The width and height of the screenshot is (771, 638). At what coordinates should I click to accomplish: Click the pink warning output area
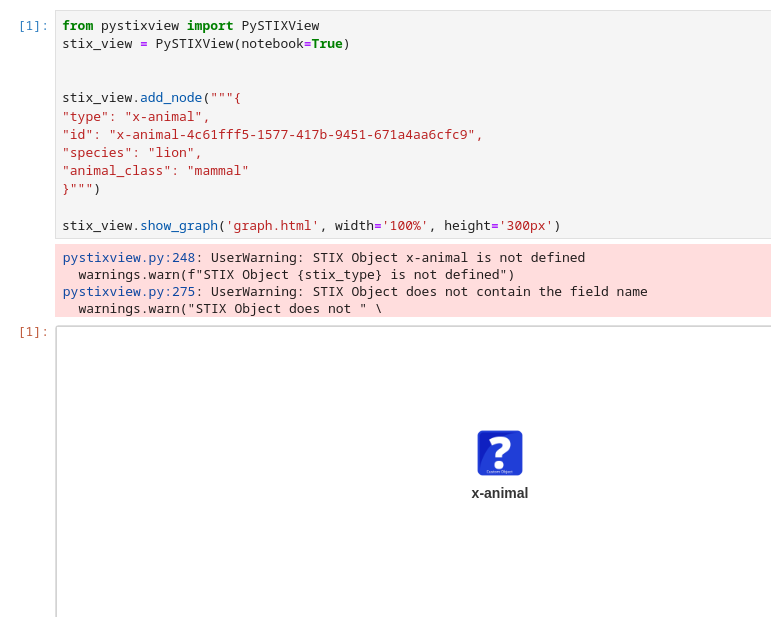tap(413, 281)
